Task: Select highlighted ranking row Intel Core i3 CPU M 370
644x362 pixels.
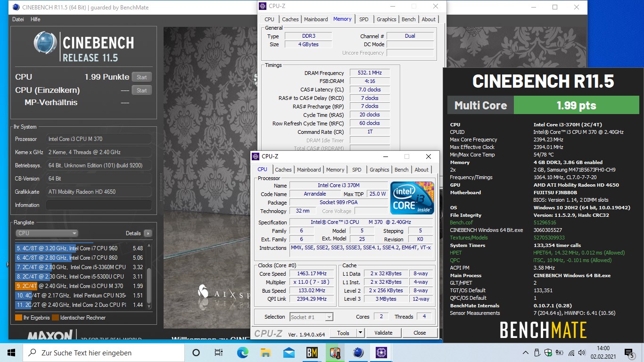Action: (80, 286)
